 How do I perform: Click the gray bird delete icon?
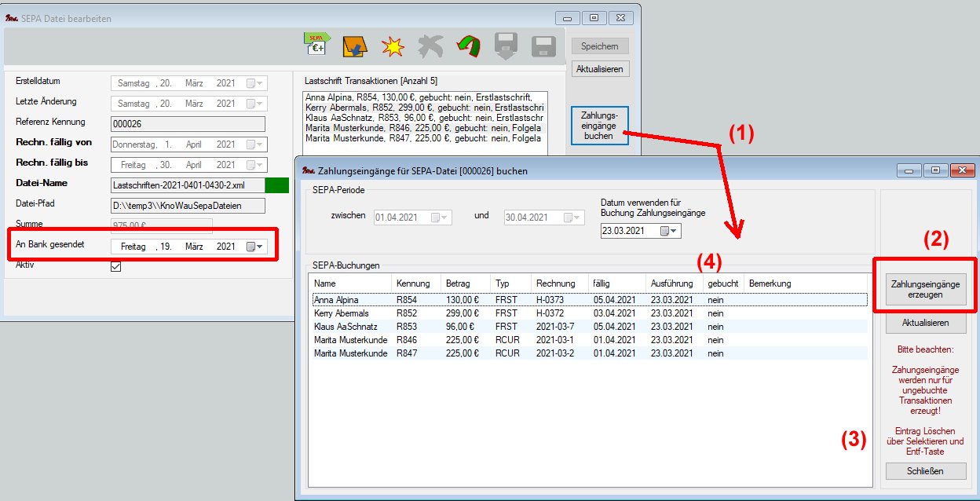point(430,46)
